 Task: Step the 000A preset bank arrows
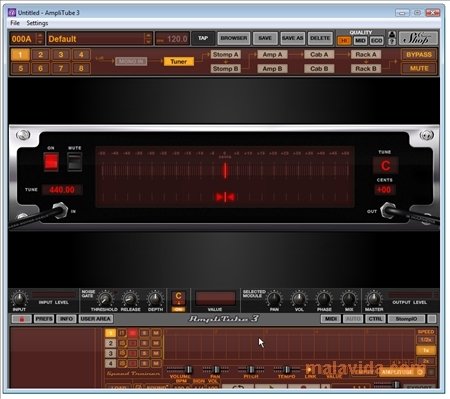click(x=40, y=39)
